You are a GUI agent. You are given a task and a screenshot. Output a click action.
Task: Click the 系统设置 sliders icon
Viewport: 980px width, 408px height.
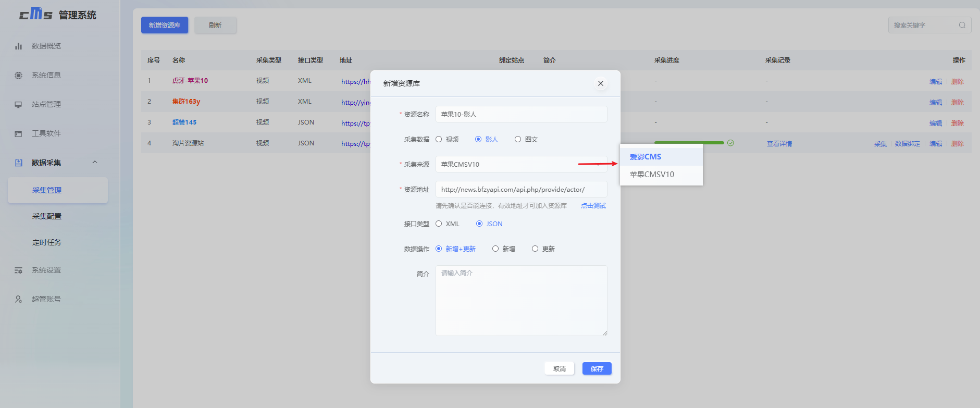19,270
